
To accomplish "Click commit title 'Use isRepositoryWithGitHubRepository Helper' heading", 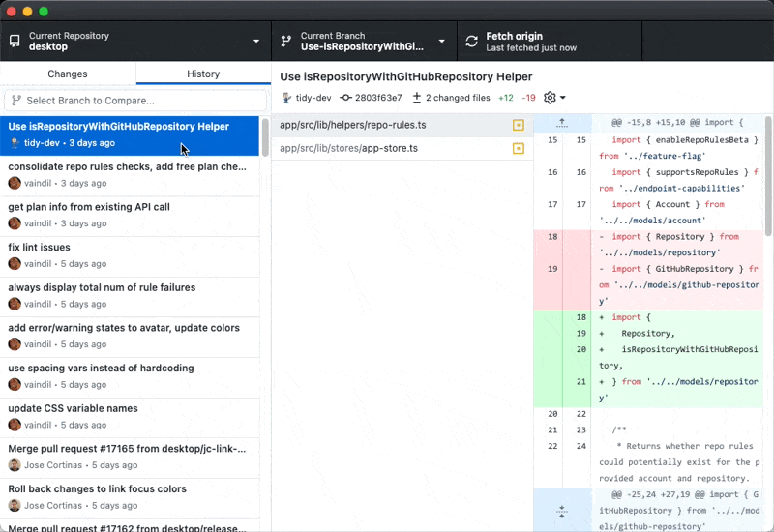I will point(405,76).
